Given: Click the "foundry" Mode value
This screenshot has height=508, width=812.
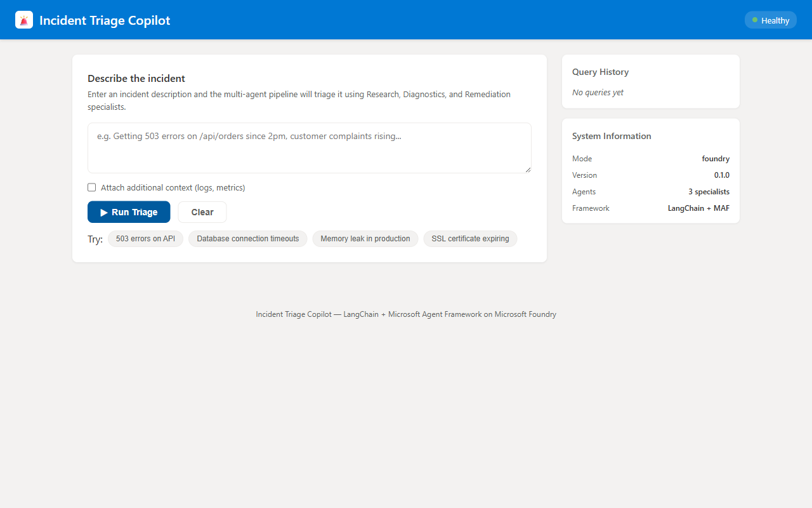Looking at the screenshot, I should point(716,158).
